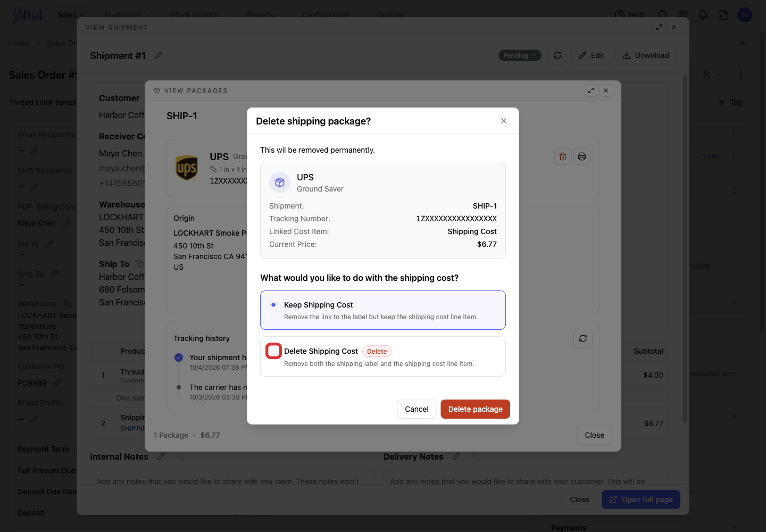
Task: Open the Custom menu
Action: tap(394, 15)
